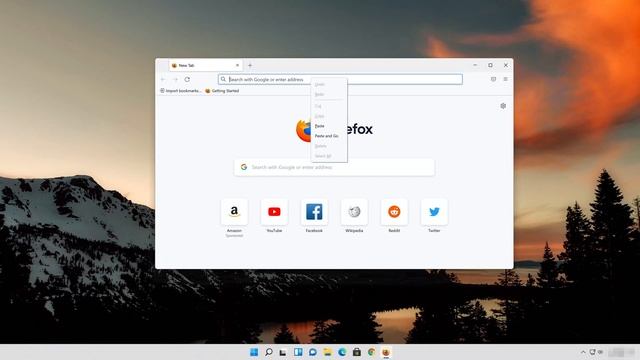This screenshot has height=360, width=640.
Task: Choose Paste from context menu
Action: (329, 126)
